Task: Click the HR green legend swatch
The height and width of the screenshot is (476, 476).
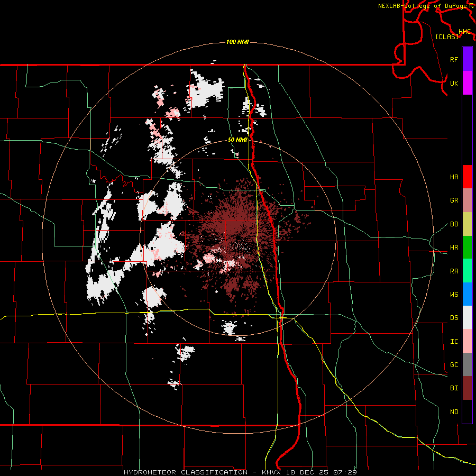Action: (467, 247)
